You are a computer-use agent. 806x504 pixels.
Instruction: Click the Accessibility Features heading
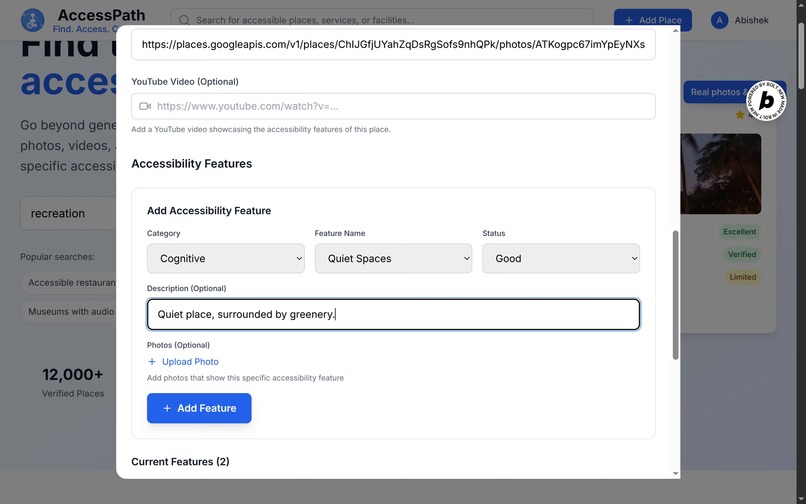pos(192,164)
